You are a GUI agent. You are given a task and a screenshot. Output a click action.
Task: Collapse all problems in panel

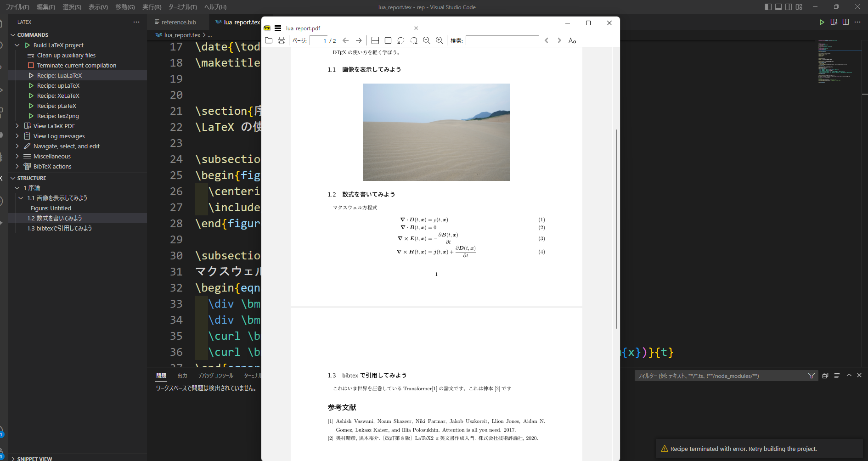tap(825, 376)
